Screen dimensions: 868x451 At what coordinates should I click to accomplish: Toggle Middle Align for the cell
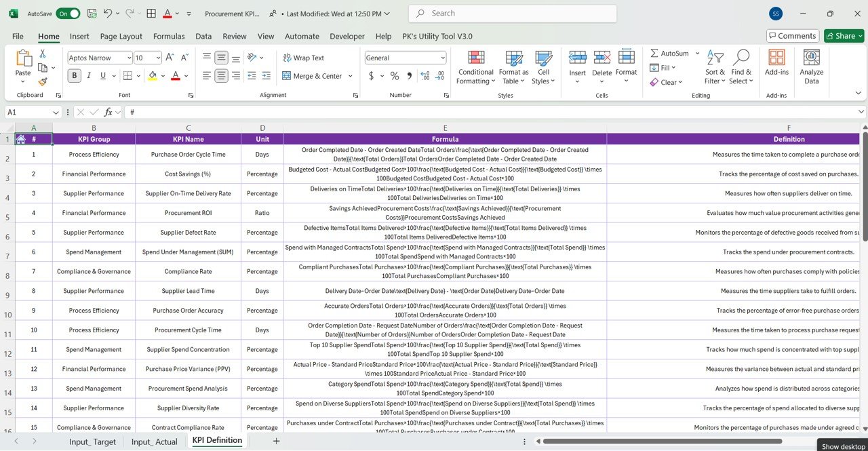click(221, 58)
